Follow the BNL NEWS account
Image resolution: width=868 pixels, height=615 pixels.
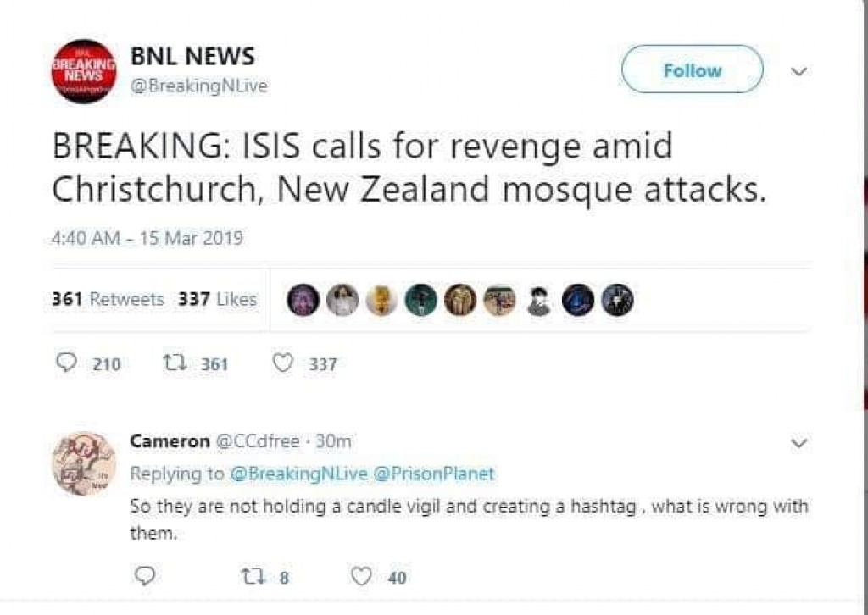pos(692,70)
